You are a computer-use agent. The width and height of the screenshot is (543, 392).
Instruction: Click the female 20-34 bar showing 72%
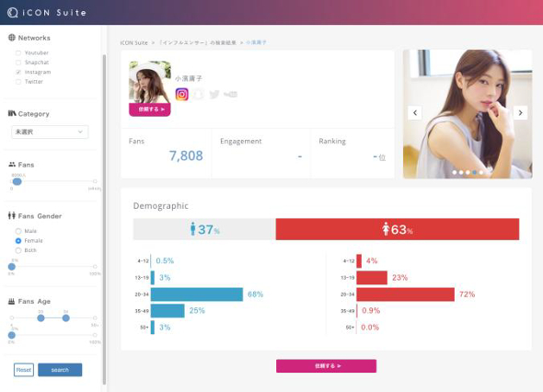pyautogui.click(x=406, y=294)
